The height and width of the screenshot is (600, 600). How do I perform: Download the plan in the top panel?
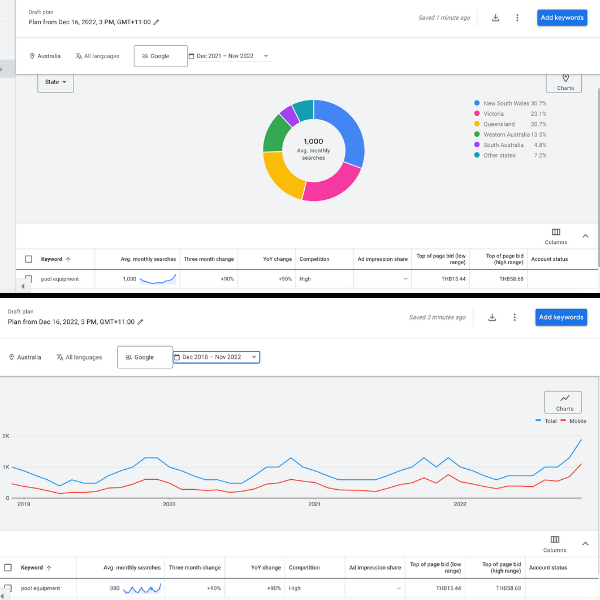pyautogui.click(x=495, y=18)
